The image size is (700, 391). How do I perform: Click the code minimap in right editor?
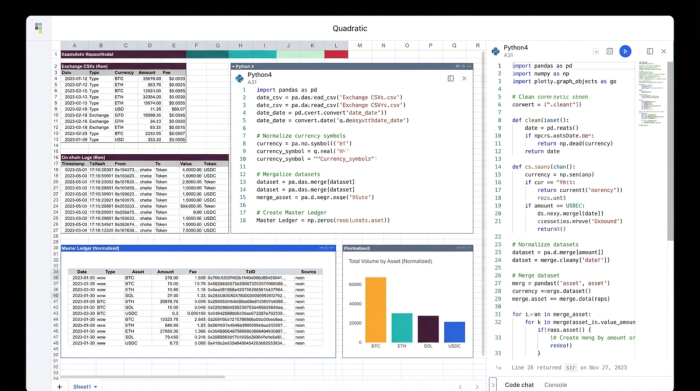[652, 94]
